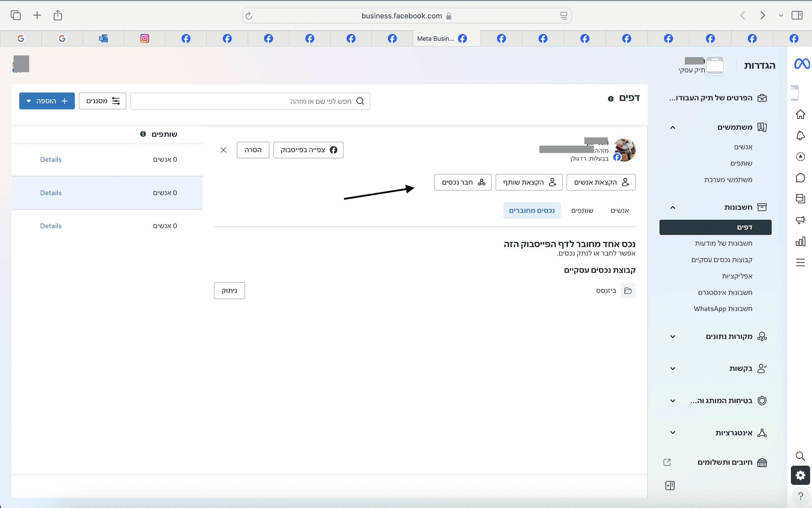This screenshot has height=508, width=812.
Task: Open משתמשי מערכת in sidebar
Action: coord(728,180)
